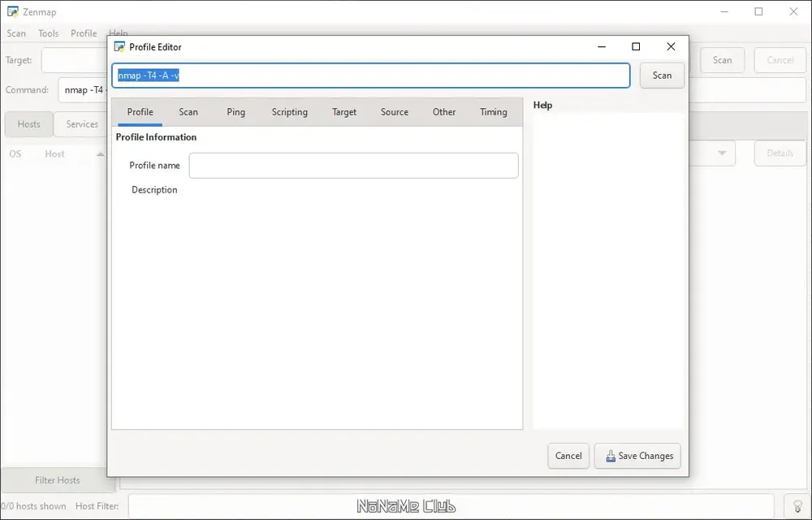This screenshot has width=812, height=520.
Task: Open the Tools menu in Zenmap
Action: click(x=48, y=33)
